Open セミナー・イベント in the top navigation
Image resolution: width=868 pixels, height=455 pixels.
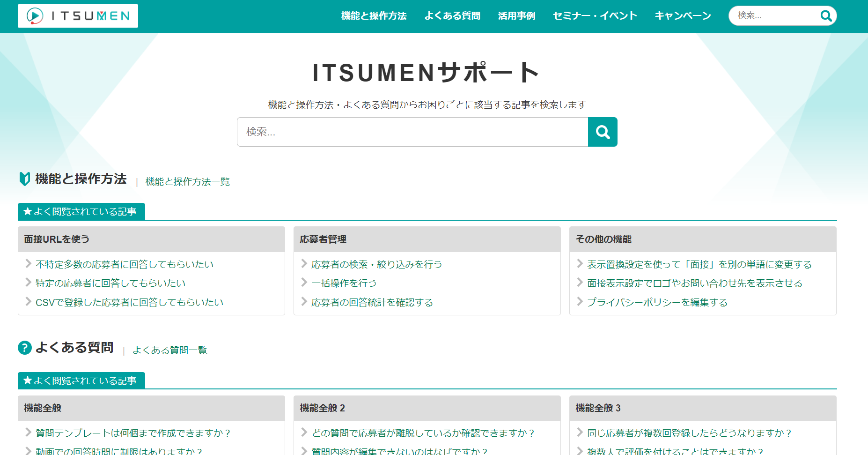[x=595, y=16]
